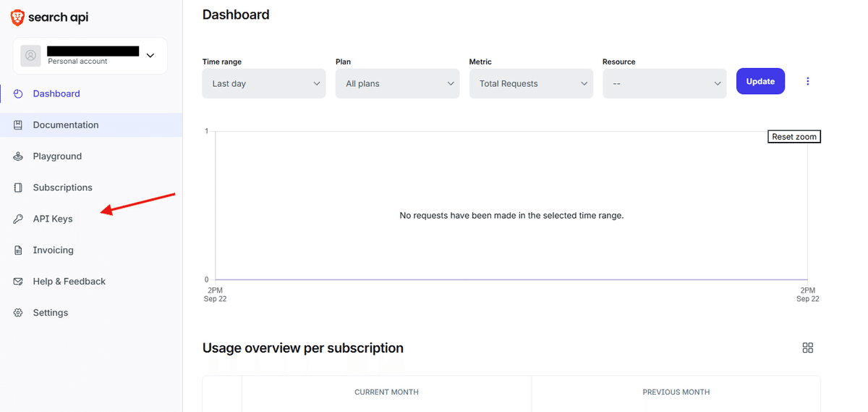Click the API Keys key icon

pyautogui.click(x=18, y=219)
